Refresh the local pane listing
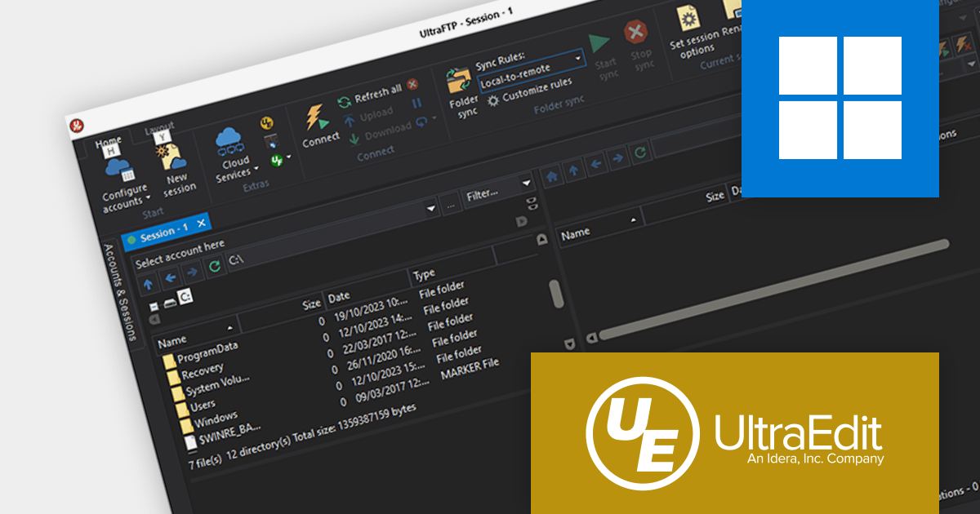Image resolution: width=980 pixels, height=514 pixels. tap(214, 266)
